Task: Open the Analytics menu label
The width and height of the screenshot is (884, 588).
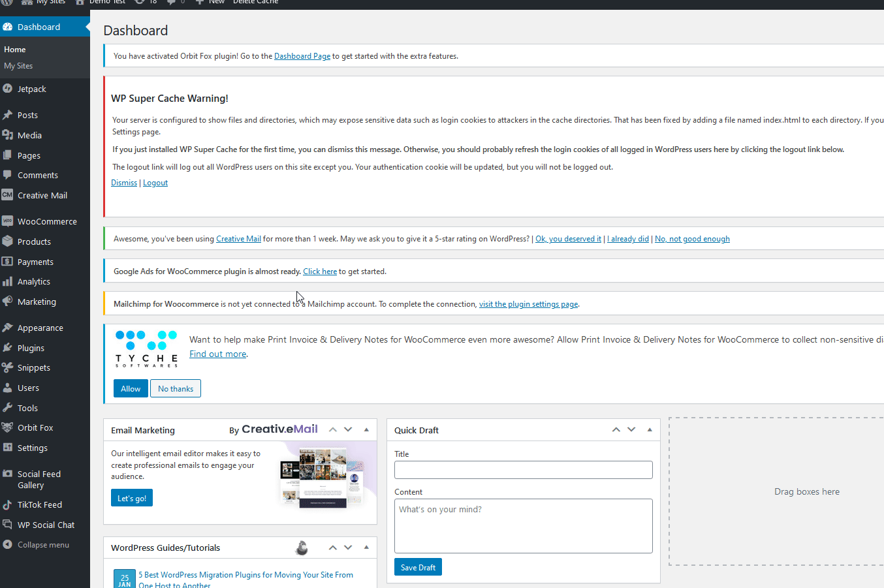Action: [34, 281]
